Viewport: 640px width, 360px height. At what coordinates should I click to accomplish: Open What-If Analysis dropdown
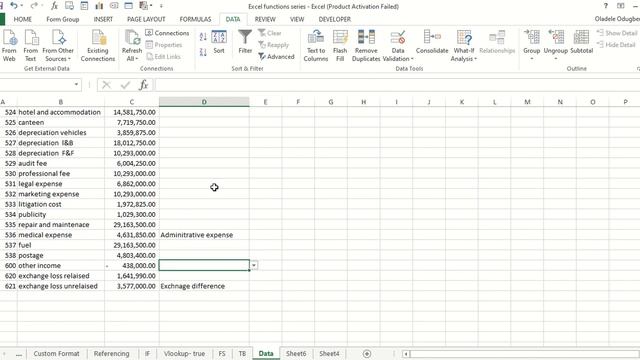[464, 46]
